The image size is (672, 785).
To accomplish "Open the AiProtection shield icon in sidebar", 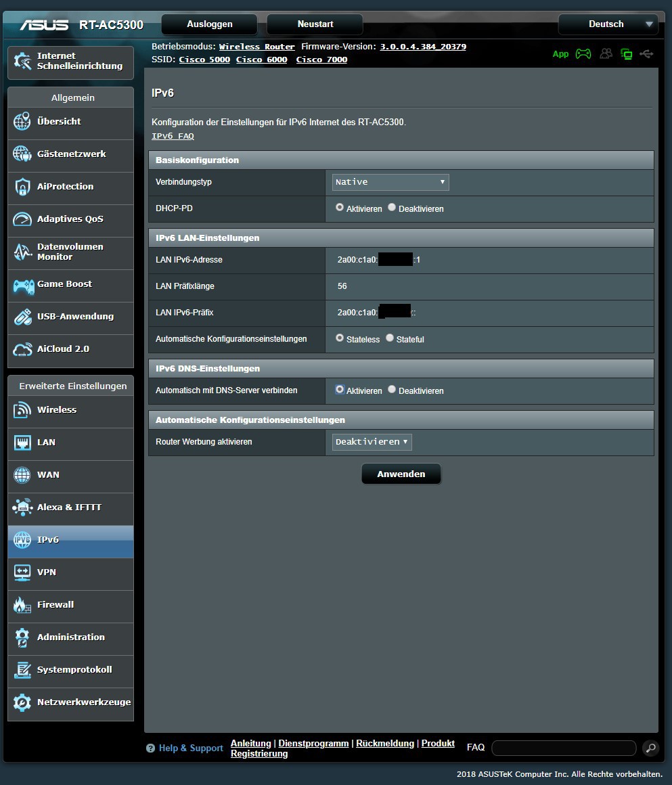I will (22, 187).
